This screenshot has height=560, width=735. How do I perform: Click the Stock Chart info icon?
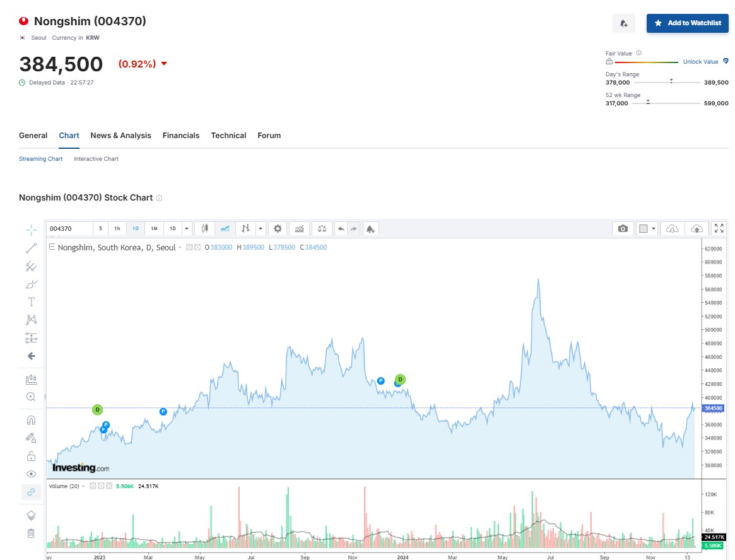pos(160,198)
